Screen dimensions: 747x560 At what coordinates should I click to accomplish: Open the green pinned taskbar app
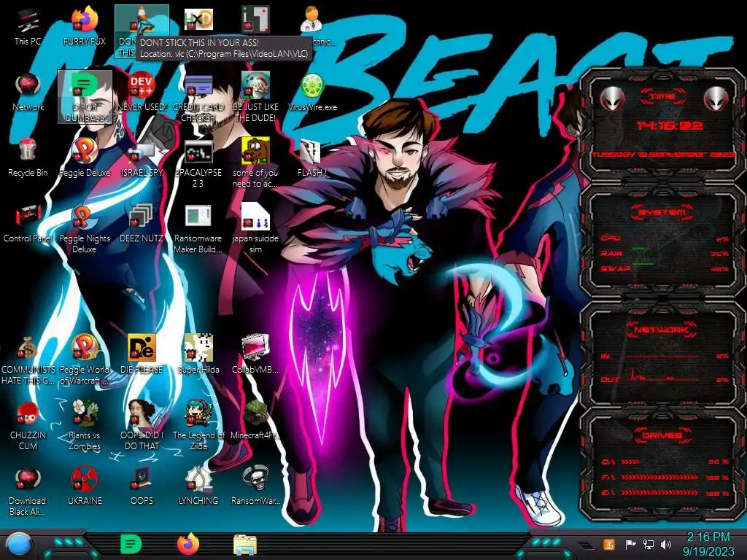(131, 544)
